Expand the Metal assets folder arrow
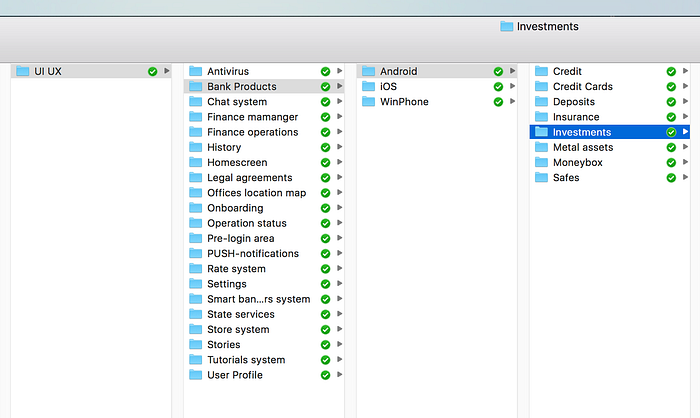This screenshot has height=418, width=700. (685, 147)
